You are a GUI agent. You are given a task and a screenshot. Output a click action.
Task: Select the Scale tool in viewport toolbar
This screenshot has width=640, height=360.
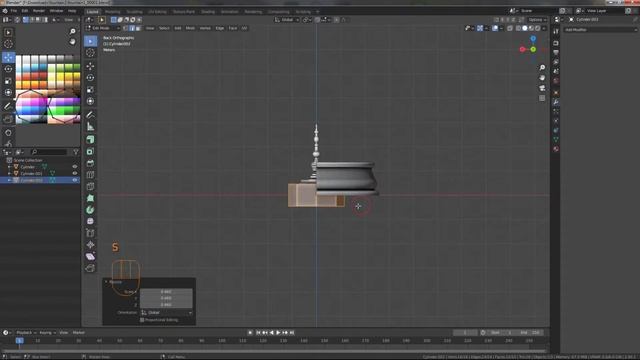click(x=91, y=89)
